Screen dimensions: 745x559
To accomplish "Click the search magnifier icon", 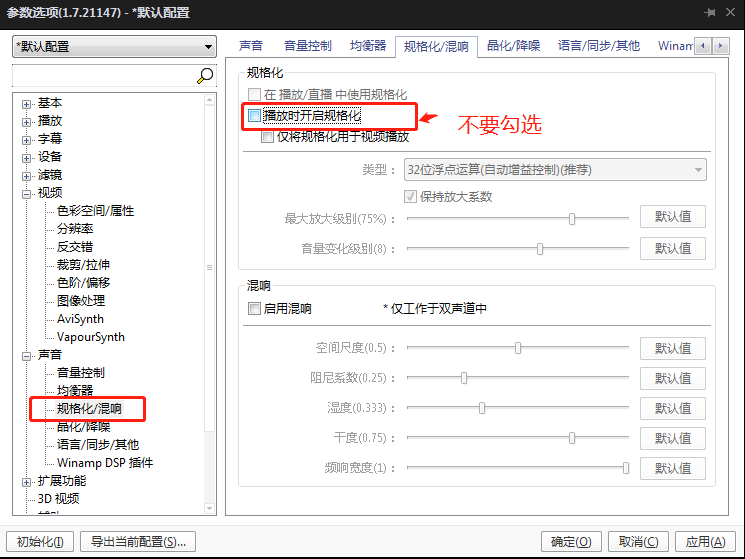I will click(x=205, y=76).
